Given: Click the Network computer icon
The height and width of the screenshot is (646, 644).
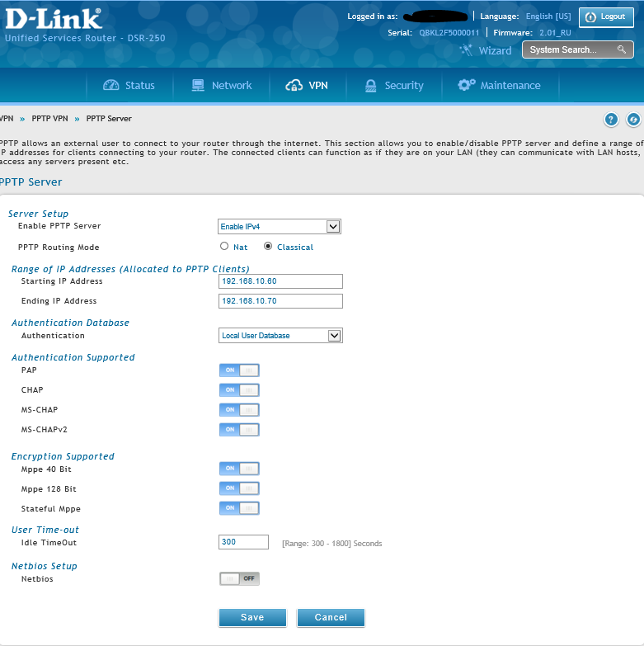Looking at the screenshot, I should click(198, 85).
